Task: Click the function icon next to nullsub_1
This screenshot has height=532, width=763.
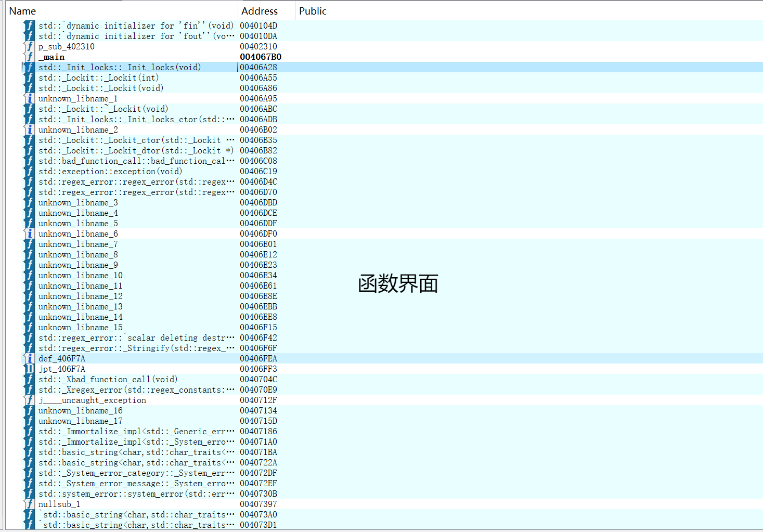Action: pos(29,504)
